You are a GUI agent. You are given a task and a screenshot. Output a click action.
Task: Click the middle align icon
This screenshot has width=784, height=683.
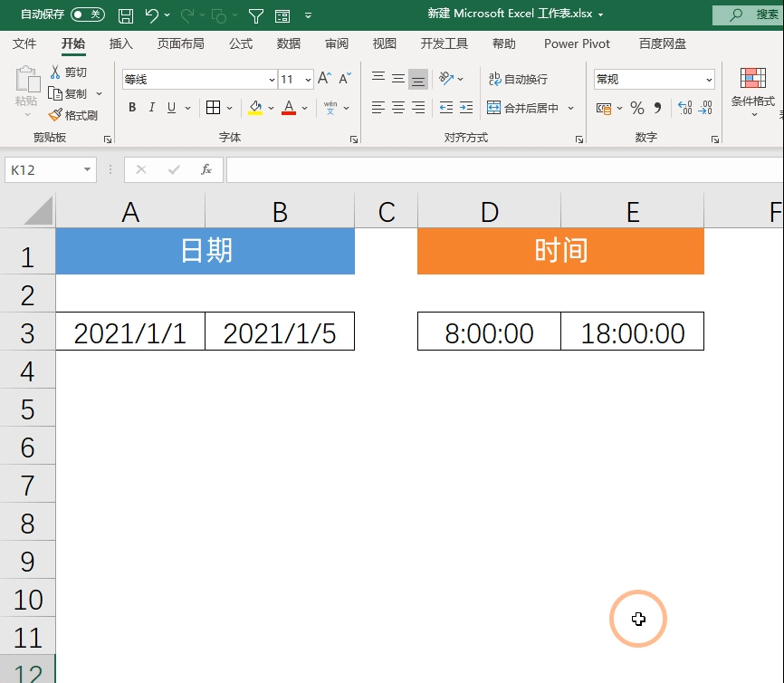[x=398, y=79]
